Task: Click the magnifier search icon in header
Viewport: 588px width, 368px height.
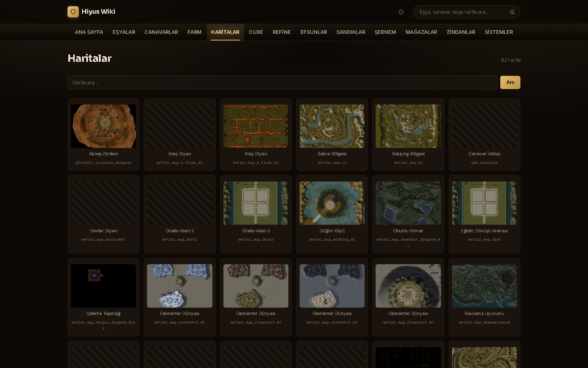Action: (x=512, y=12)
